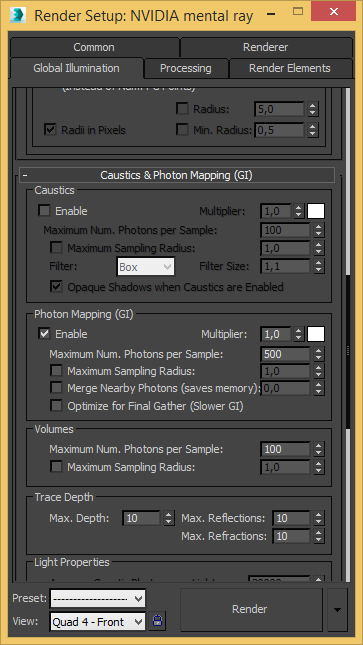Image resolution: width=363 pixels, height=645 pixels.
Task: Click the Max. Refractions spinner arrows
Action: pos(319,536)
